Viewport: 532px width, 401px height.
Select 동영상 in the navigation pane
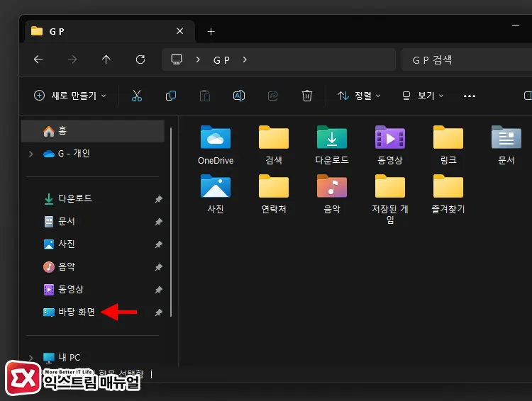coord(93,290)
